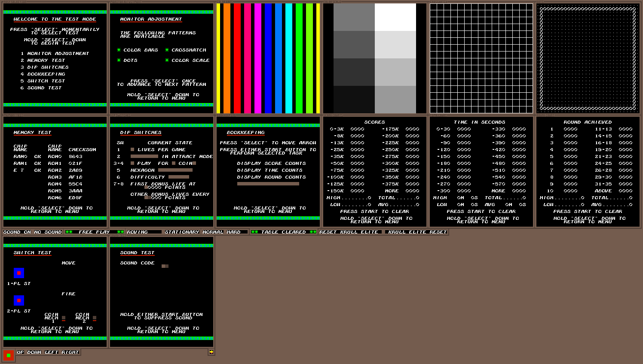Select the white crosshatch grid pattern
The image size is (643, 364).
coord(481,58)
